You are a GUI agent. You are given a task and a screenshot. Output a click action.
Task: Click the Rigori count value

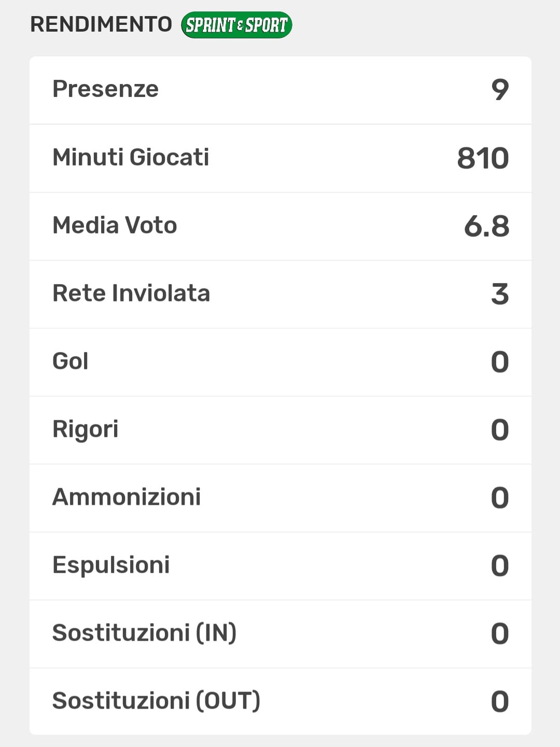[x=500, y=430]
